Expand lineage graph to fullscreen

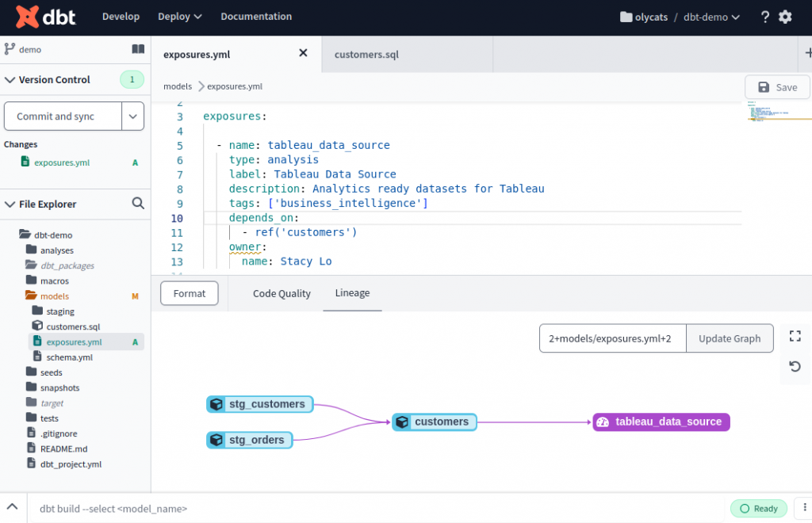click(795, 336)
